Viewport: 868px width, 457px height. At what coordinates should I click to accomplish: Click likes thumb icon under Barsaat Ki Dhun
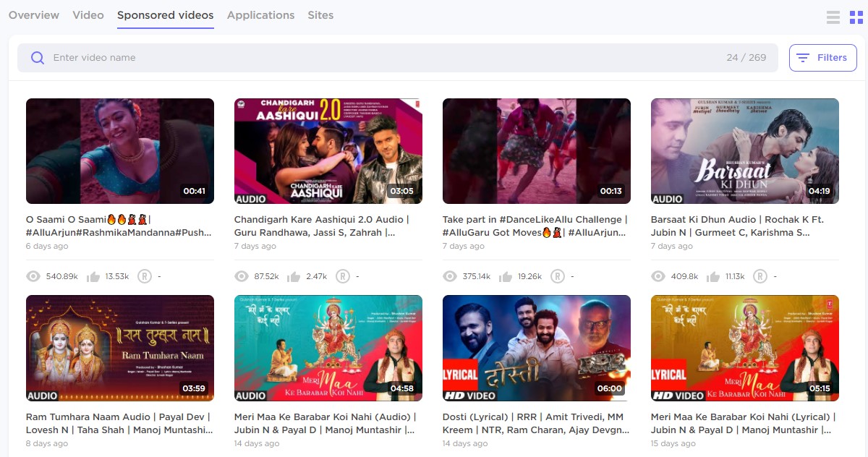712,276
